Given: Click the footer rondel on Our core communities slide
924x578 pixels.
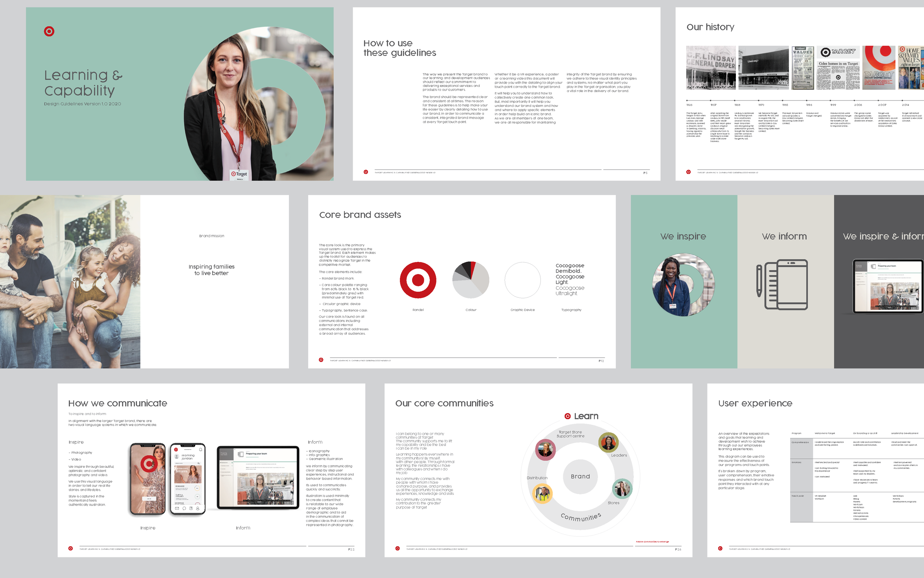Looking at the screenshot, I should (397, 548).
